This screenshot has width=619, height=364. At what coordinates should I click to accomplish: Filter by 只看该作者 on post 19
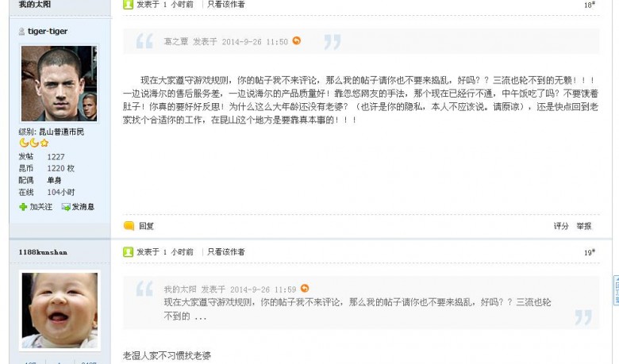pos(226,251)
